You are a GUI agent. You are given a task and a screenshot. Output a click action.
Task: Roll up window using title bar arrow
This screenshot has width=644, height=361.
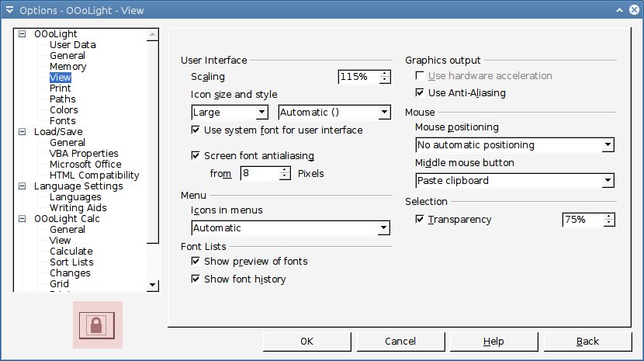pyautogui.click(x=619, y=10)
